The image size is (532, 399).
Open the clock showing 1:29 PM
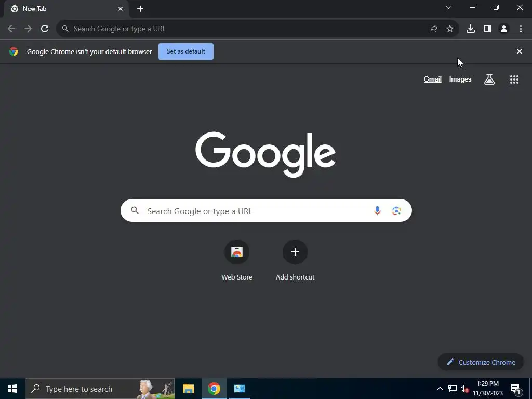[488, 389]
